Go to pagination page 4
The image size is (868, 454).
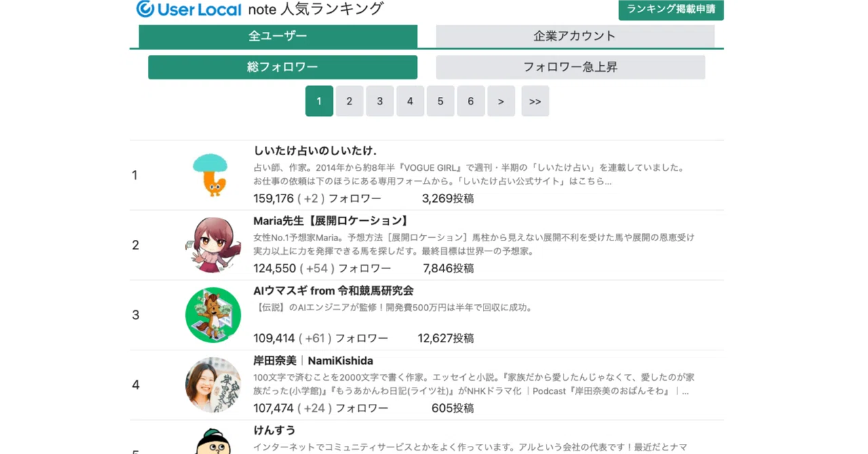click(x=410, y=101)
